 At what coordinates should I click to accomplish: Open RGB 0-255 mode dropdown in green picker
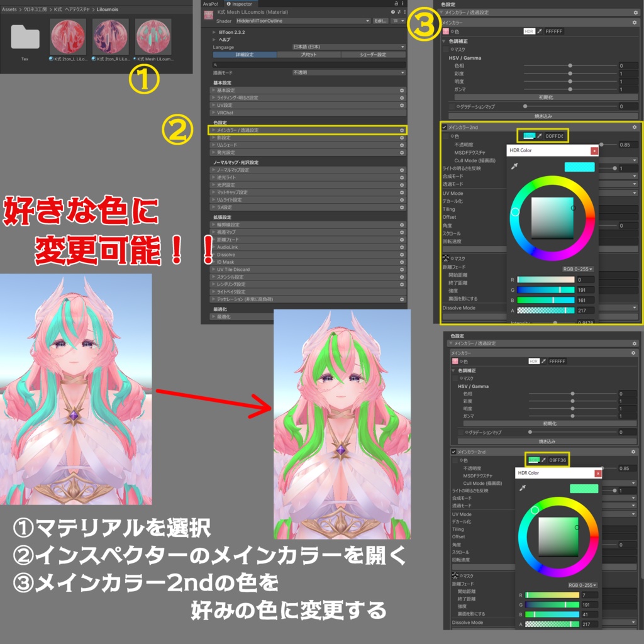(x=582, y=585)
